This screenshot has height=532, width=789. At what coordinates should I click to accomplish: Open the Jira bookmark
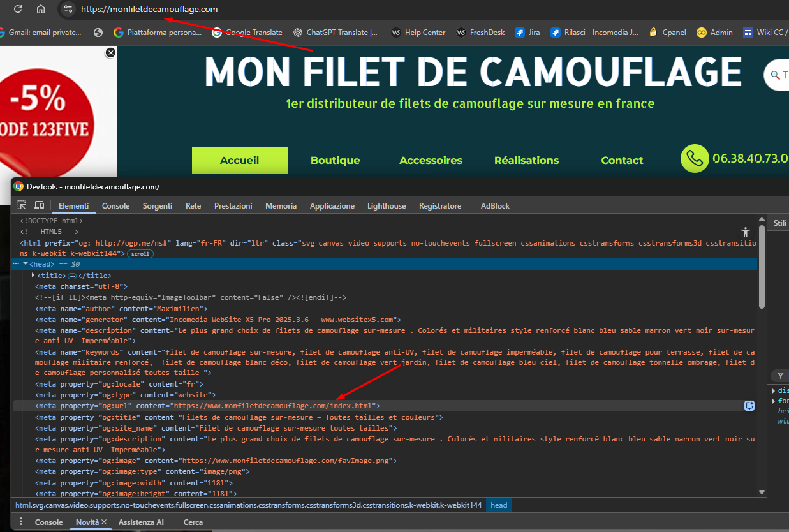[527, 32]
